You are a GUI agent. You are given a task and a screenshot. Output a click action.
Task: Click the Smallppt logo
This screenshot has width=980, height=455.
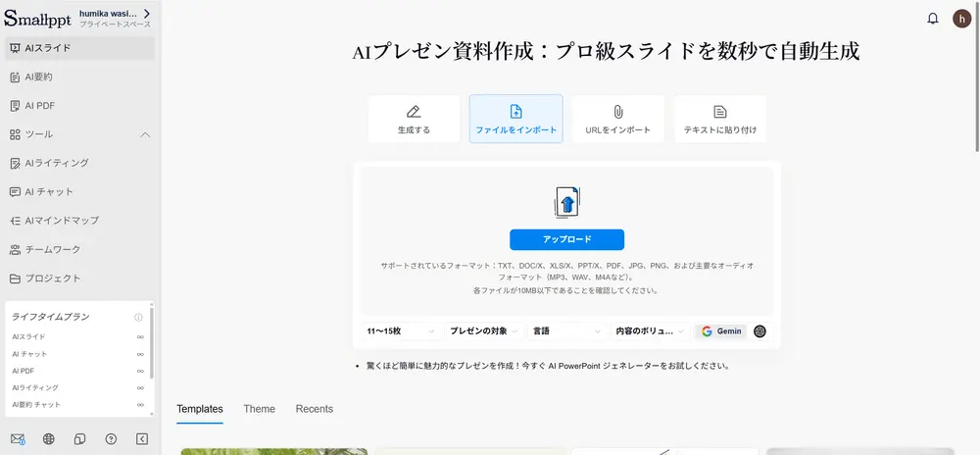coord(37,18)
